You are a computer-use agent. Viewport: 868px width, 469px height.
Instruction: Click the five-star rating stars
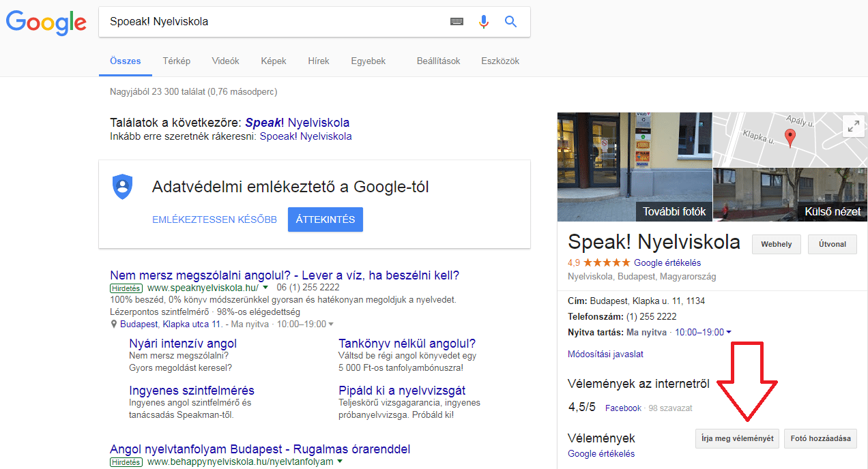click(x=607, y=262)
